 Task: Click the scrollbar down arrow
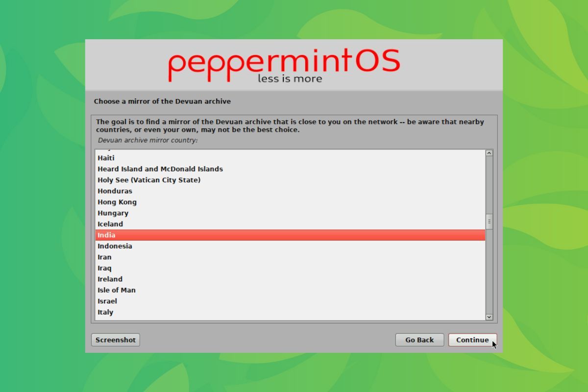[x=489, y=317]
